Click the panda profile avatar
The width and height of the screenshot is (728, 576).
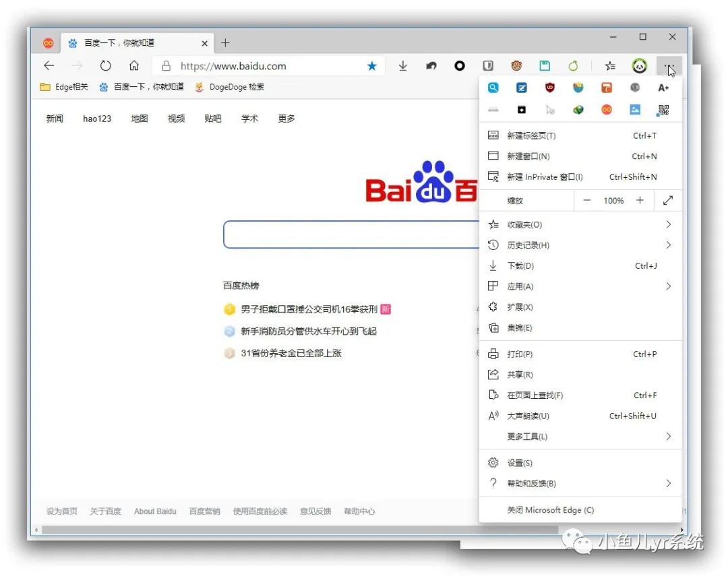pyautogui.click(x=639, y=66)
